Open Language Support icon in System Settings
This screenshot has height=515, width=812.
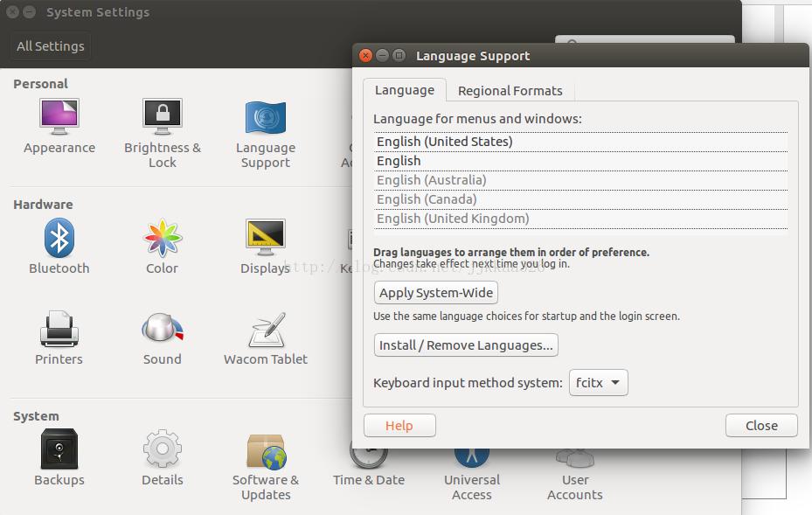pyautogui.click(x=265, y=134)
